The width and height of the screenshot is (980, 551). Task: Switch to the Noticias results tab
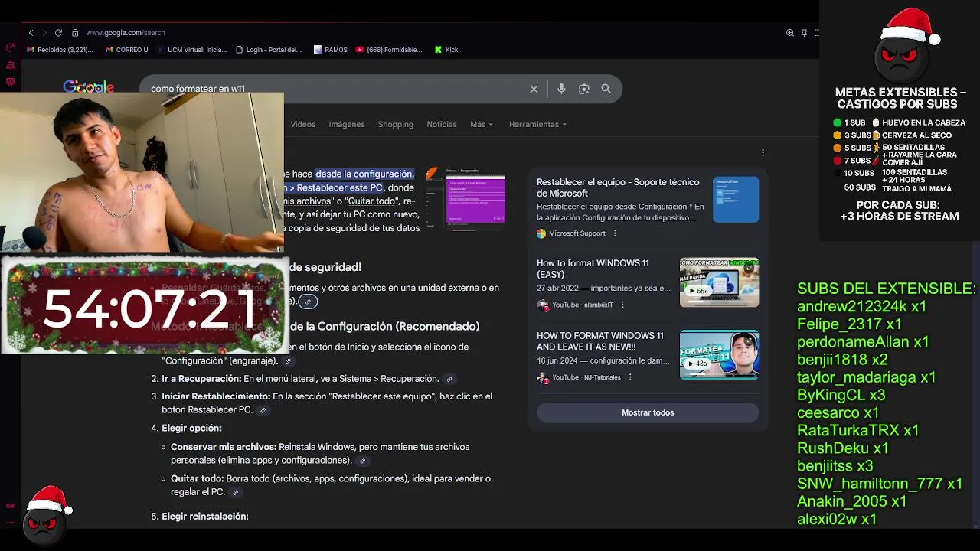click(442, 124)
